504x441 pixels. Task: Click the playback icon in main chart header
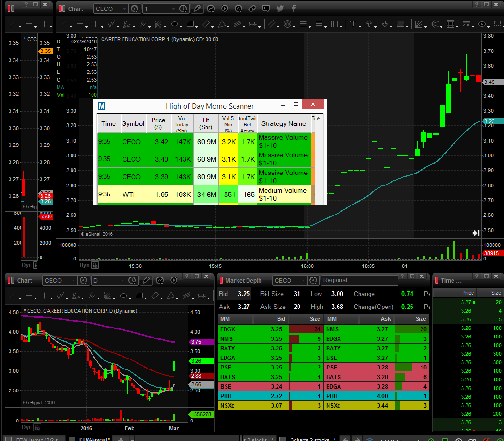tap(225, 9)
